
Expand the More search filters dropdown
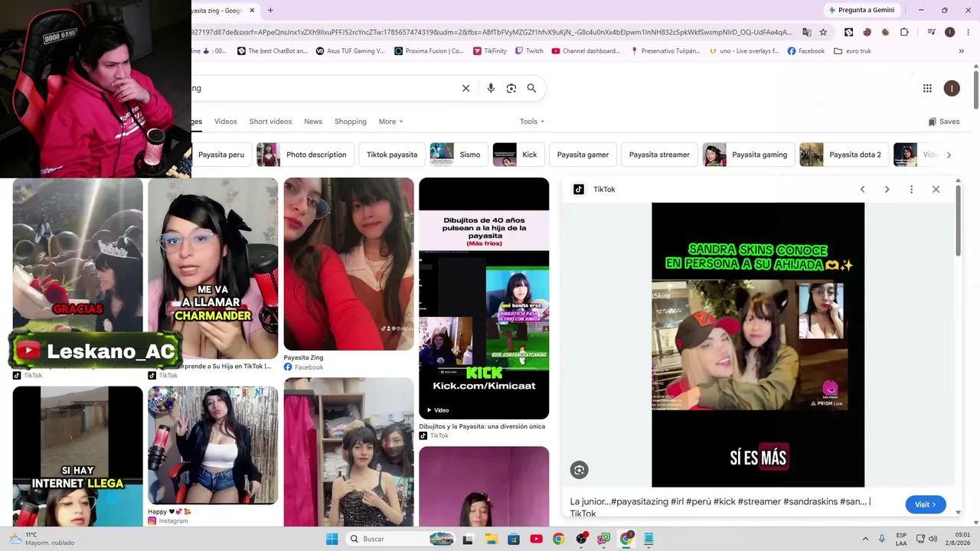(390, 122)
